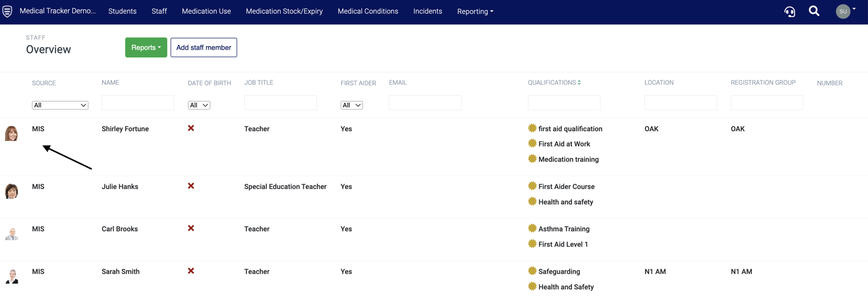
Task: Click red X in Sarah Smith's row
Action: click(191, 271)
